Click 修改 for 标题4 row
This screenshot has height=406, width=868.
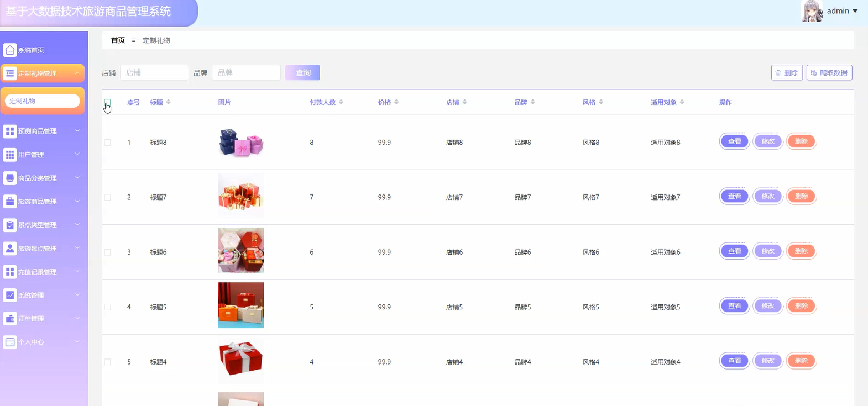(x=768, y=361)
